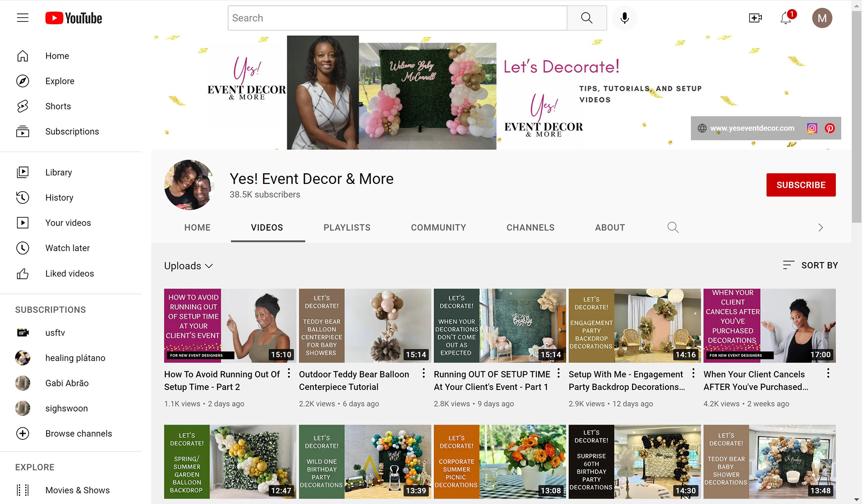Open the SORT BY menu
The height and width of the screenshot is (504, 862).
click(810, 265)
